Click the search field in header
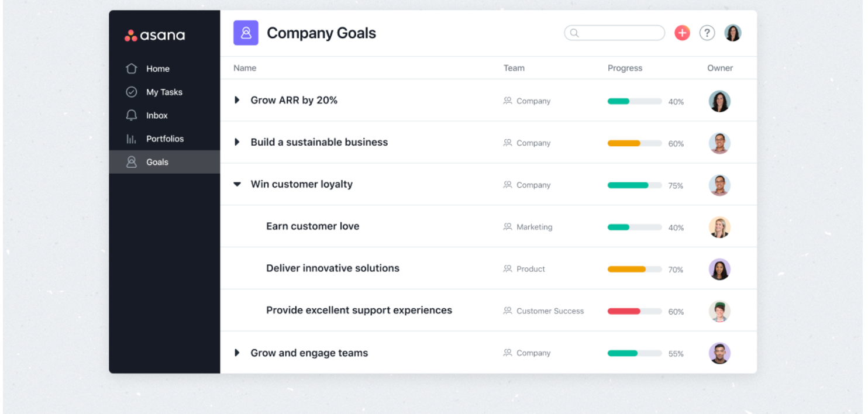 click(614, 33)
